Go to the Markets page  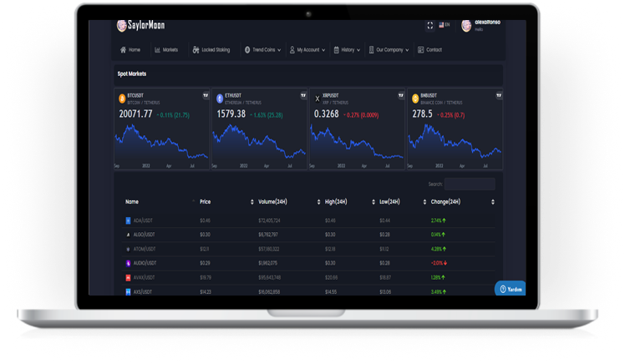[166, 50]
